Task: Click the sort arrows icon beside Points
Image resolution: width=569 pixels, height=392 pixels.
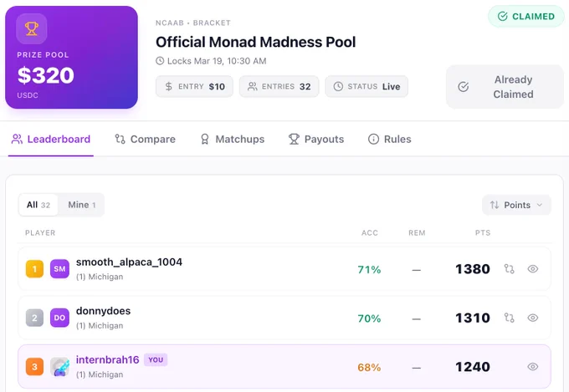Action: coord(495,205)
